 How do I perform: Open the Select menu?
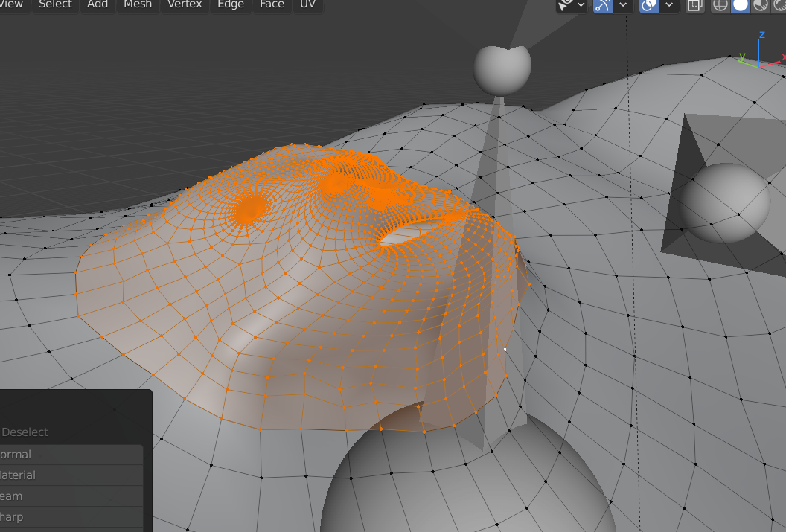tap(55, 4)
